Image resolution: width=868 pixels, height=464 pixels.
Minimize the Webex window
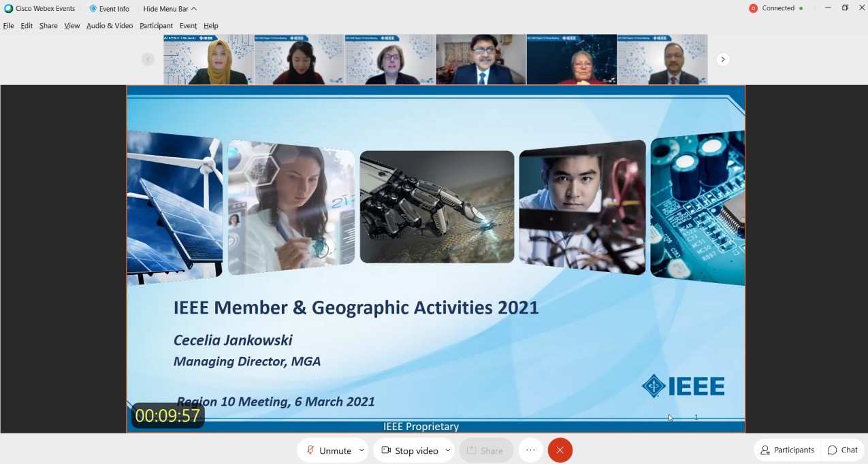point(828,8)
